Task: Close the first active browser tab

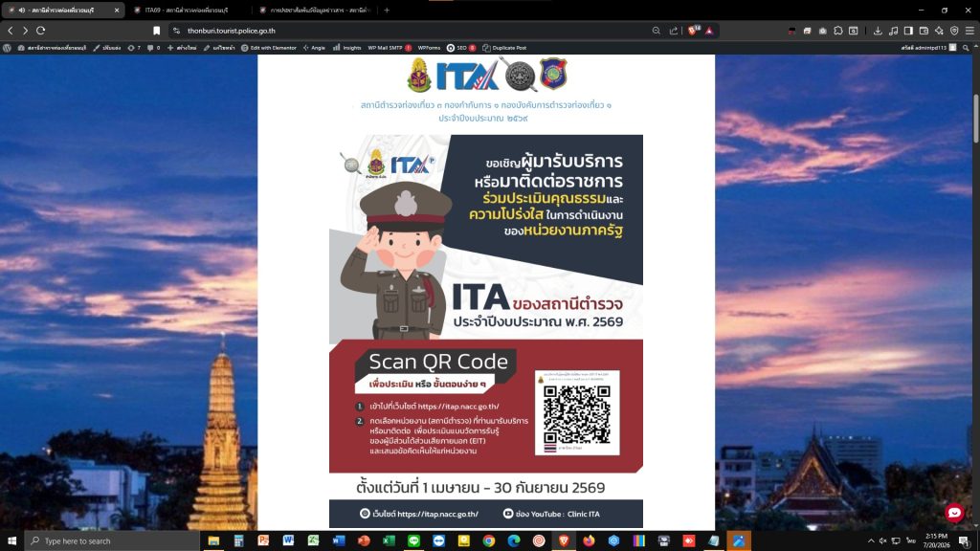Action: click(116, 10)
